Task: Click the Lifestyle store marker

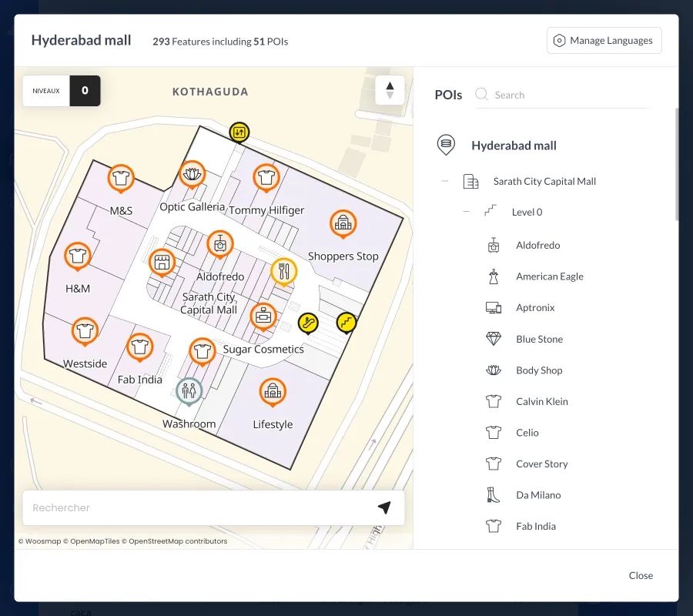Action: pyautogui.click(x=273, y=392)
